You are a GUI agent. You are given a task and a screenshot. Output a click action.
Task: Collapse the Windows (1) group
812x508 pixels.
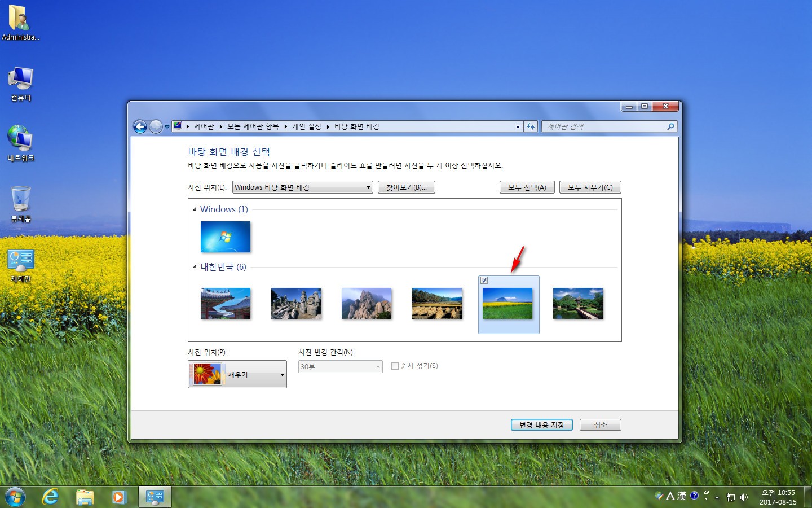click(195, 209)
